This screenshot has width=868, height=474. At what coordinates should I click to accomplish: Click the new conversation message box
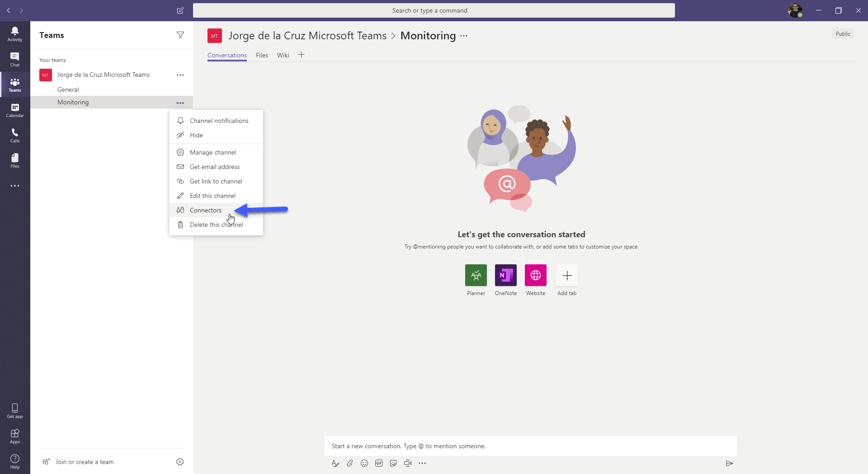(530, 446)
